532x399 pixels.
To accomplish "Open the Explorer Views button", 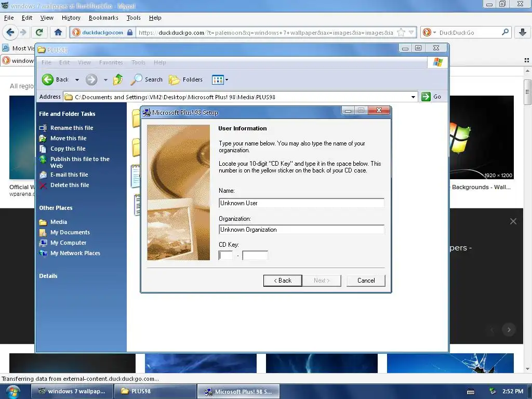I will tap(218, 80).
